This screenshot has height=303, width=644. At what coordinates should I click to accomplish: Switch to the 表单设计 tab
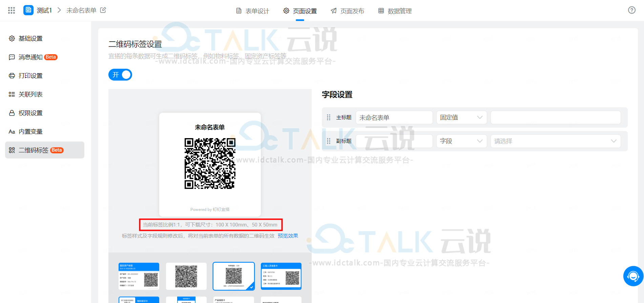coord(253,11)
